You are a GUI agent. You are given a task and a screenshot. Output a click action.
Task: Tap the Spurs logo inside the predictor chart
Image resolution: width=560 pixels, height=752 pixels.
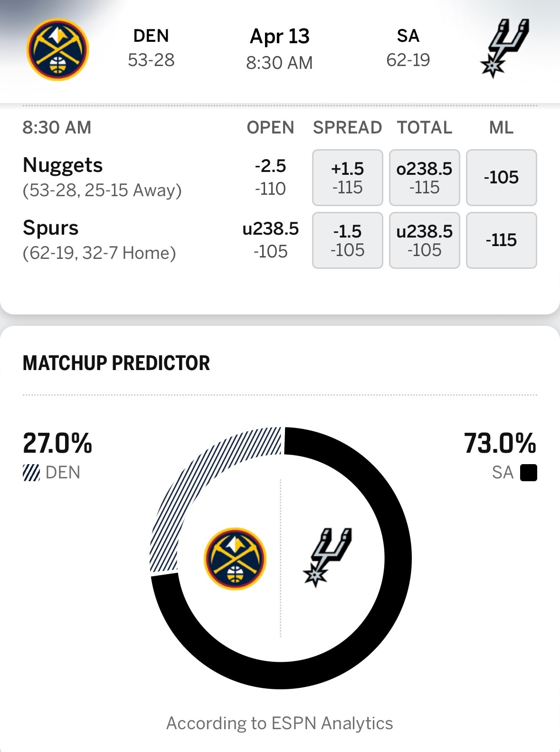coord(327,557)
